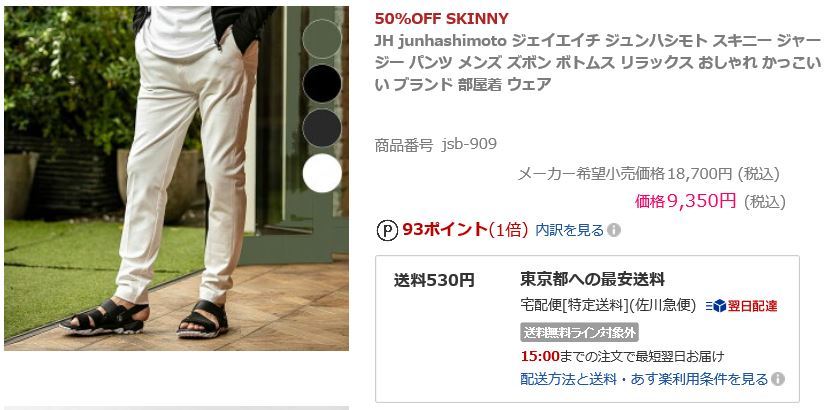The image size is (838, 410).
Task: Click the info icon beside 内訳を見る
Action: 614,230
